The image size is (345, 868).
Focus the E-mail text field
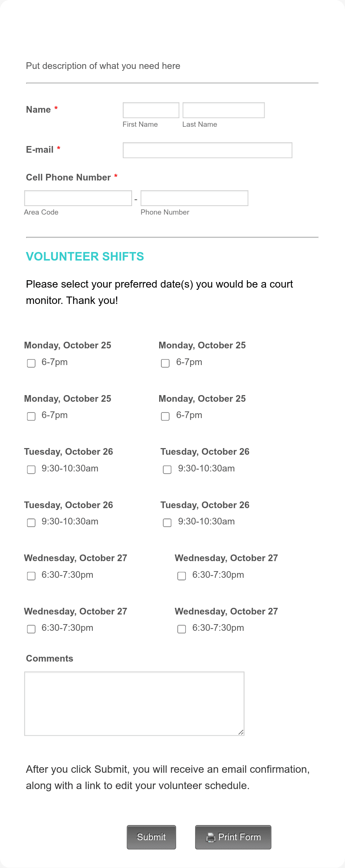[x=207, y=150]
